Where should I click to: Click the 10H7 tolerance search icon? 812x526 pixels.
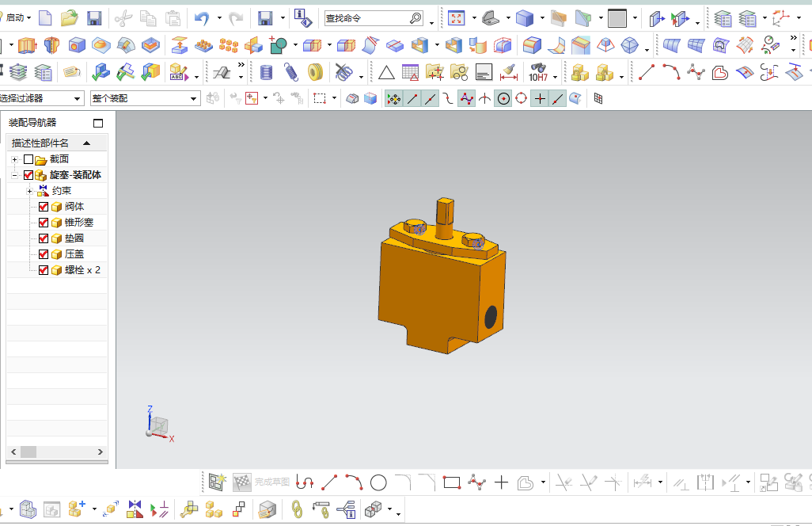(x=538, y=72)
